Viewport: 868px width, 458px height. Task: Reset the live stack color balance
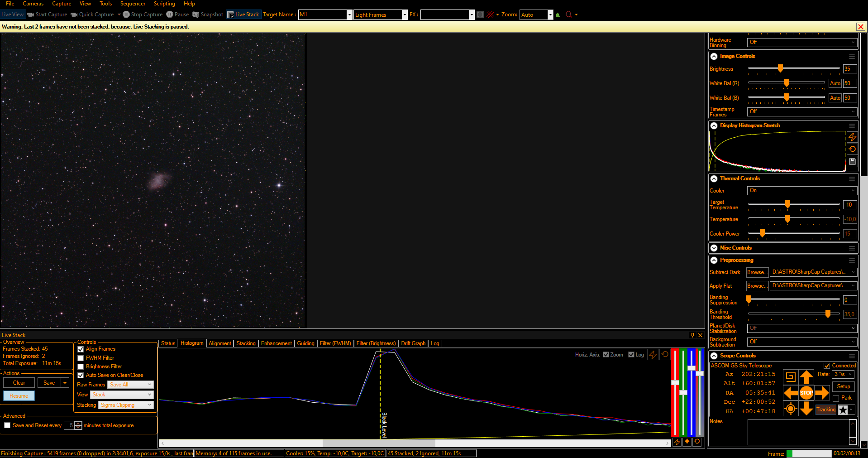pyautogui.click(x=697, y=442)
